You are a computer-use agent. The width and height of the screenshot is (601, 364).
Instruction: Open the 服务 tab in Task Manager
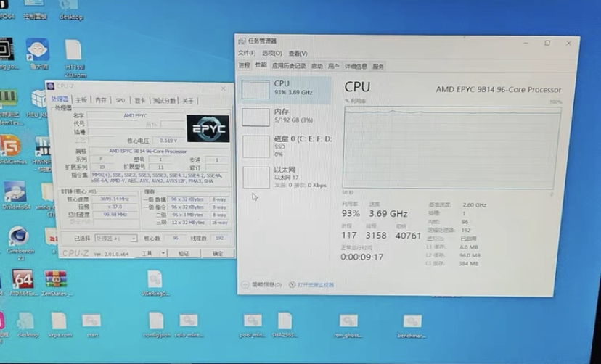click(378, 66)
